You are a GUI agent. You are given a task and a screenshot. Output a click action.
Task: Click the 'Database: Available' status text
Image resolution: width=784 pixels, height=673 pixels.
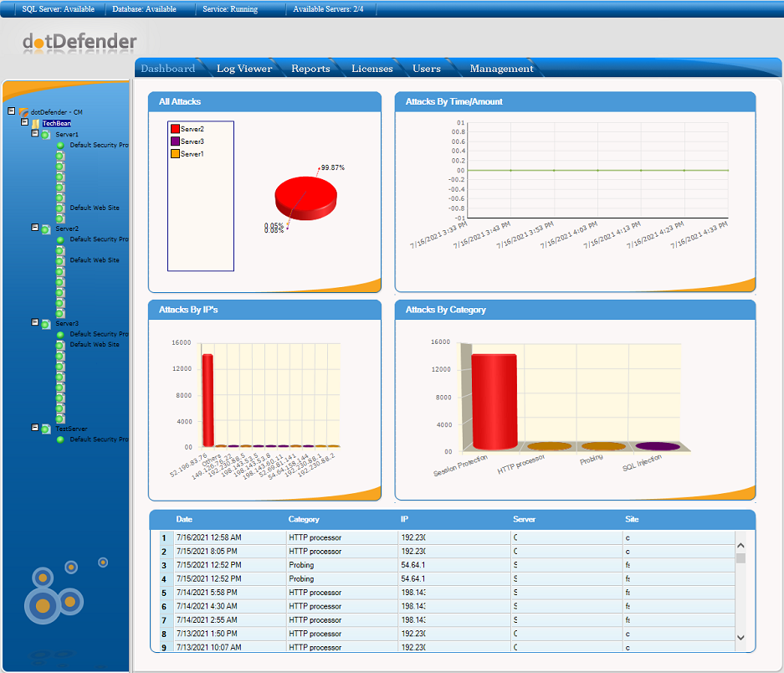144,9
